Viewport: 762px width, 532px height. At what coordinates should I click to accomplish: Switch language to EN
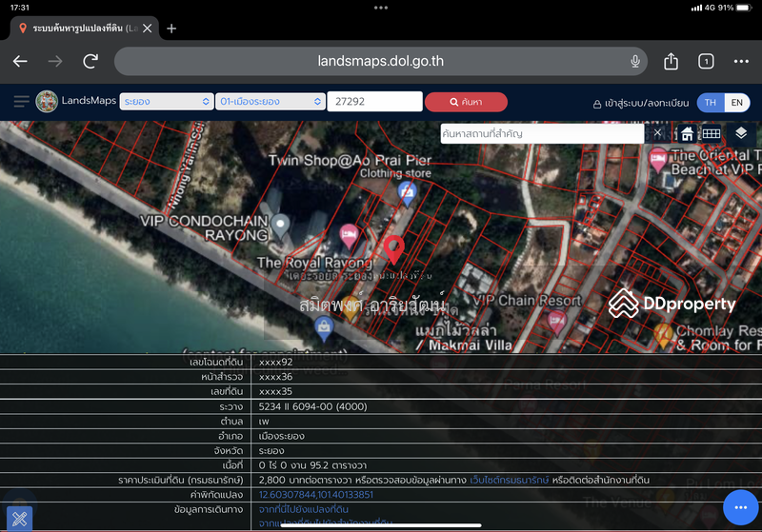coord(736,103)
